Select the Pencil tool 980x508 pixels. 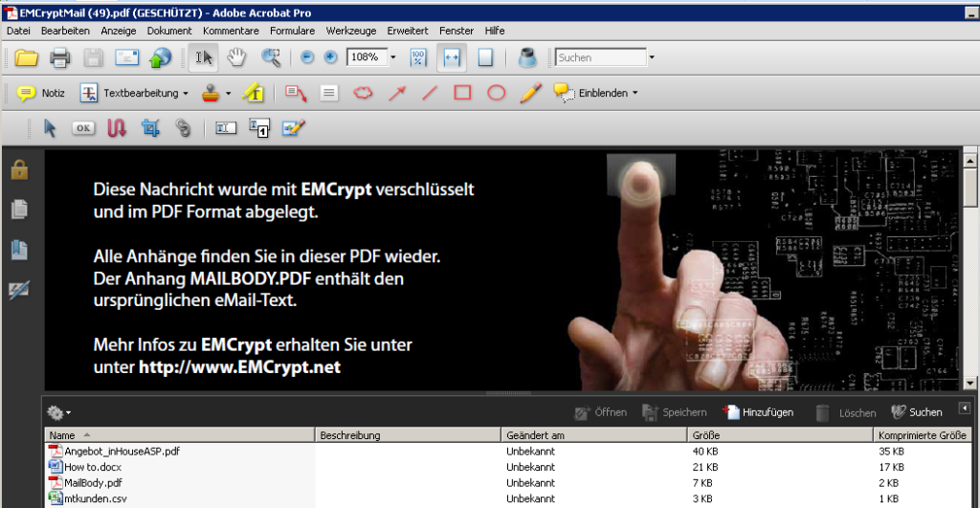[x=530, y=93]
